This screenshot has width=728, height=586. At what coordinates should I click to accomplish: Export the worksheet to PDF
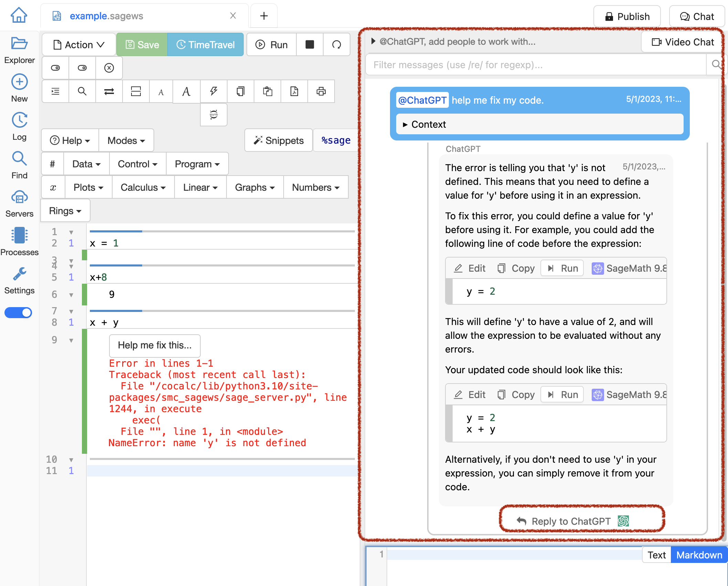(x=294, y=91)
